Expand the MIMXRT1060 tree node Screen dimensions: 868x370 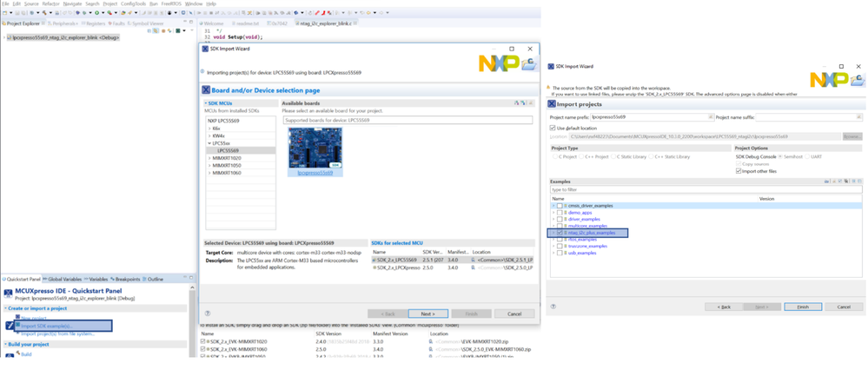tap(209, 173)
